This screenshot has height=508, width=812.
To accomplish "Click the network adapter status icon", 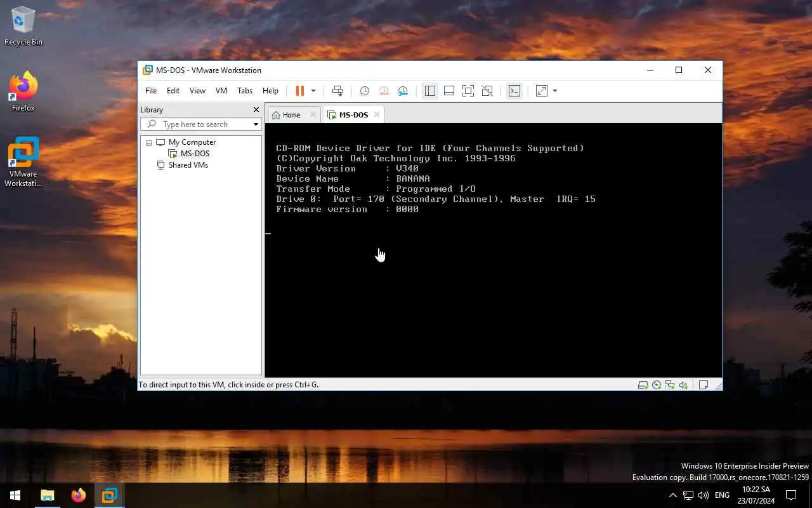I will [670, 385].
